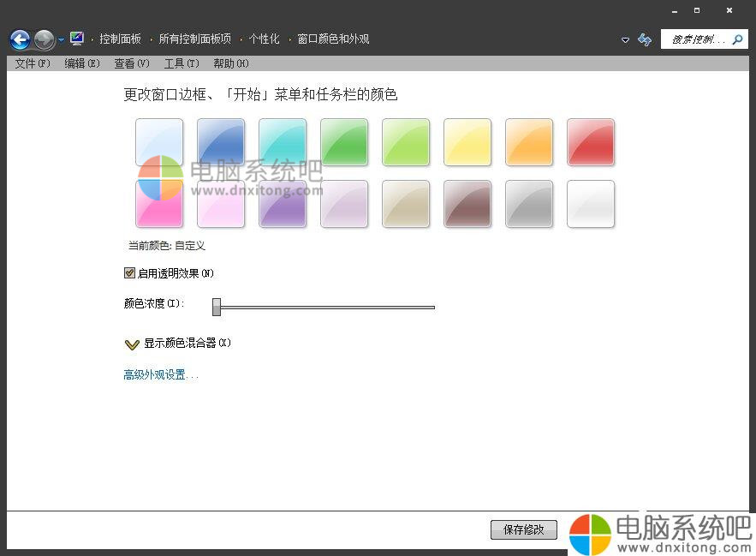Open the address bar history dropdown arrow
The height and width of the screenshot is (556, 756).
625,39
